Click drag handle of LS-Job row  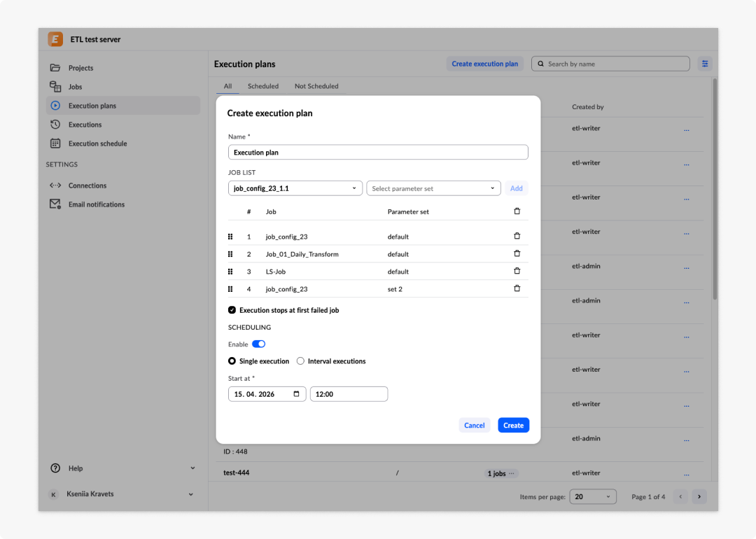click(x=230, y=272)
